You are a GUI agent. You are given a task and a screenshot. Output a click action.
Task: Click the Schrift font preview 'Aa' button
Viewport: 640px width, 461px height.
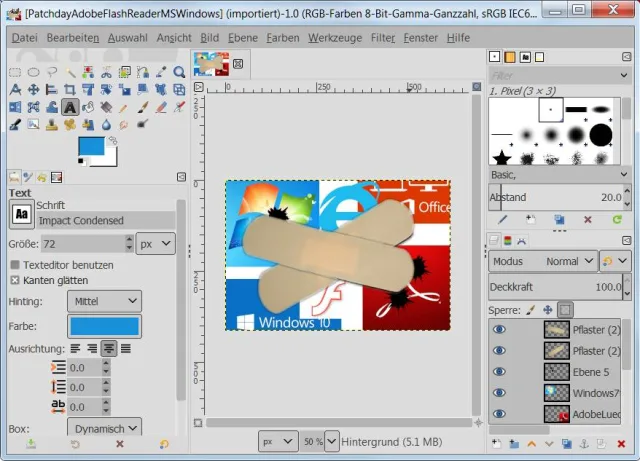(x=20, y=213)
